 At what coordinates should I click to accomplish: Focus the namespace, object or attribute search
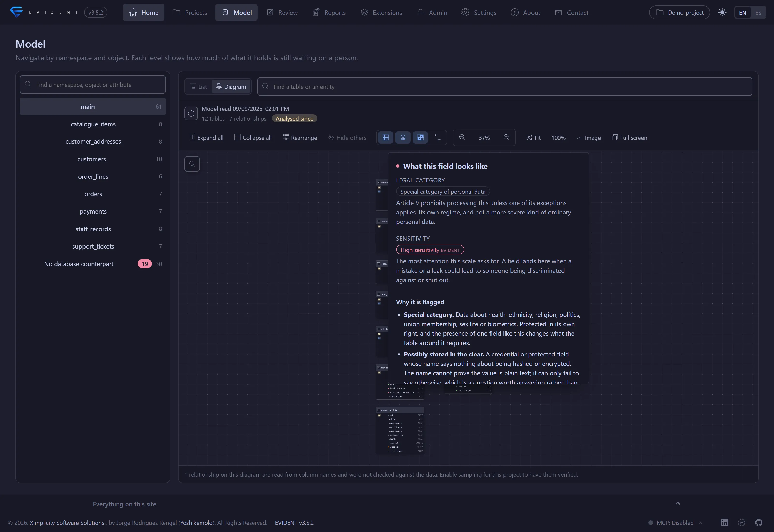pos(93,85)
